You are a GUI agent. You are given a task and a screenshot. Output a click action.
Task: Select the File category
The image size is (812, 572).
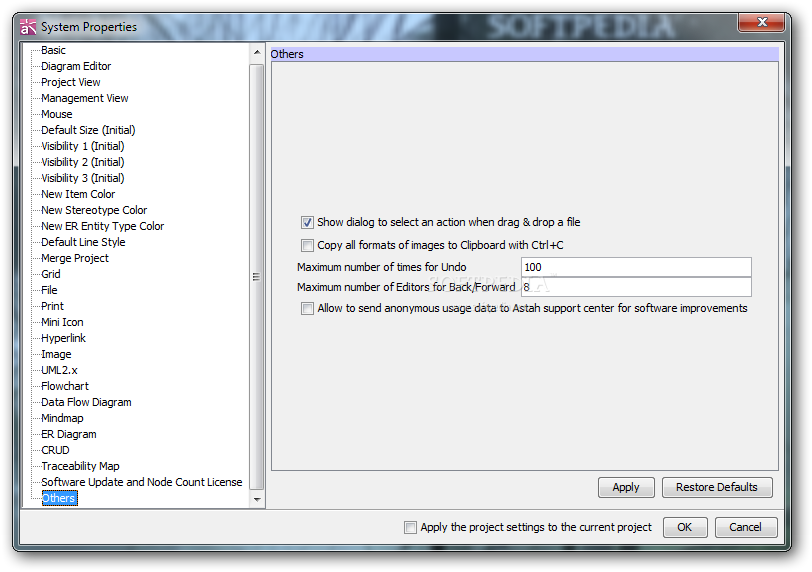(x=49, y=290)
